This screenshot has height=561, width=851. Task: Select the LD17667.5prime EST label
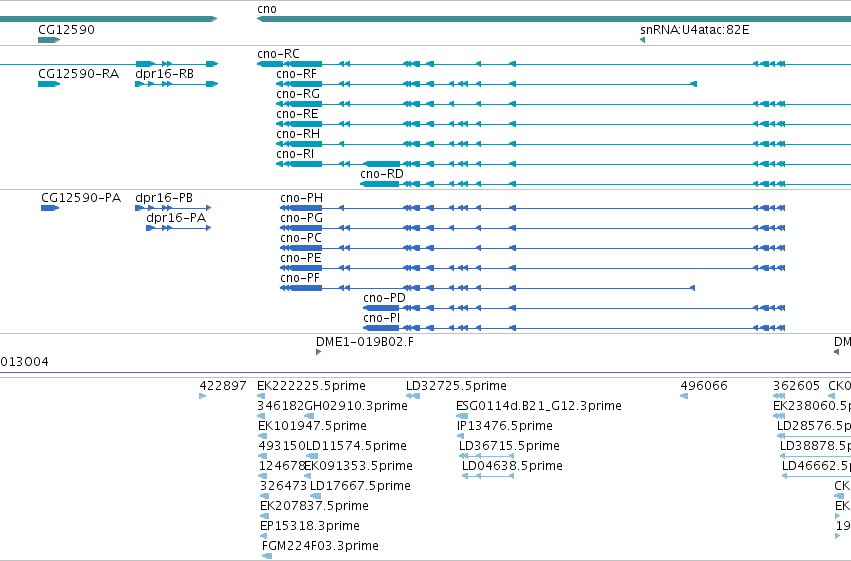(360, 487)
